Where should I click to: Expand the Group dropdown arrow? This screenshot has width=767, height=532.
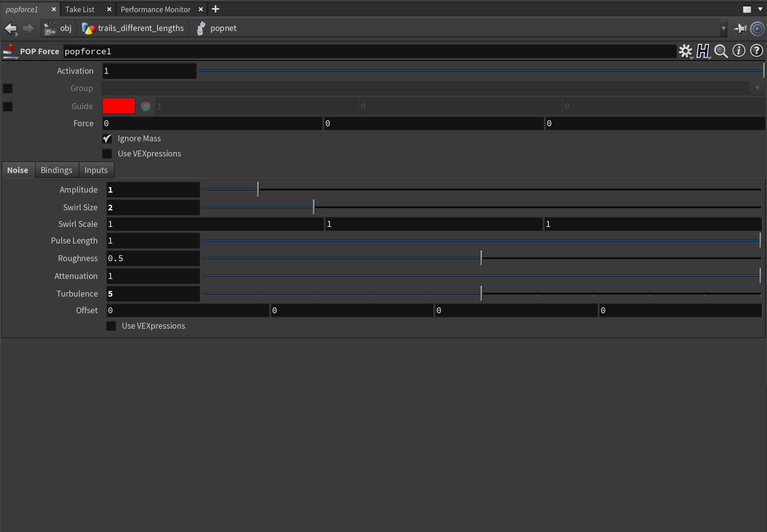point(757,88)
